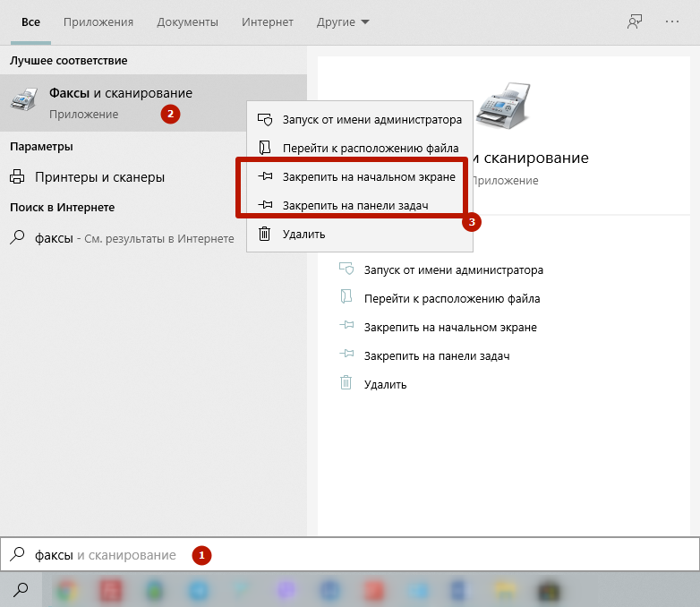Expand the Другие dropdown filter
Screen dimensions: 700x607
pos(343,22)
